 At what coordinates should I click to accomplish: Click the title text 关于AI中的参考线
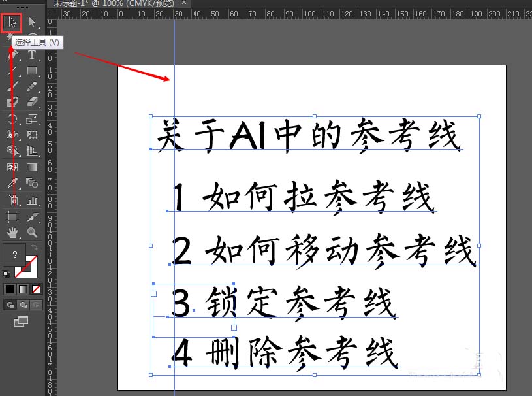309,135
